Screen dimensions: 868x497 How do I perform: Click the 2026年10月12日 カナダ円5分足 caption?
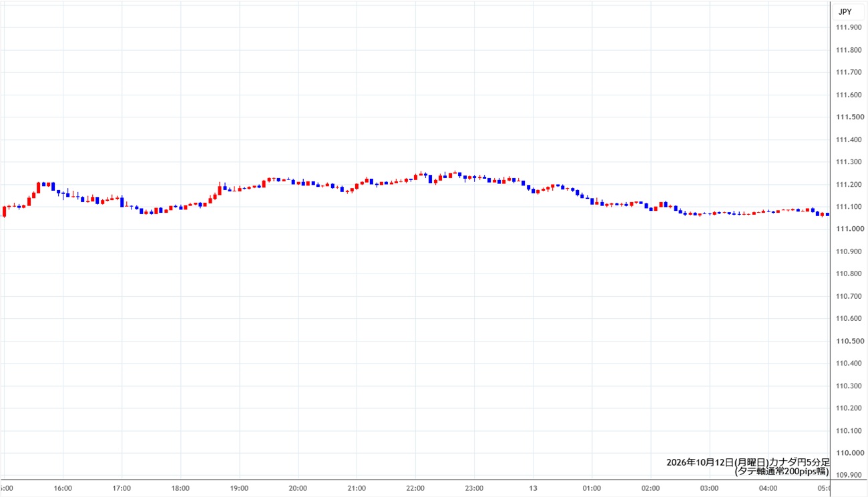click(748, 462)
